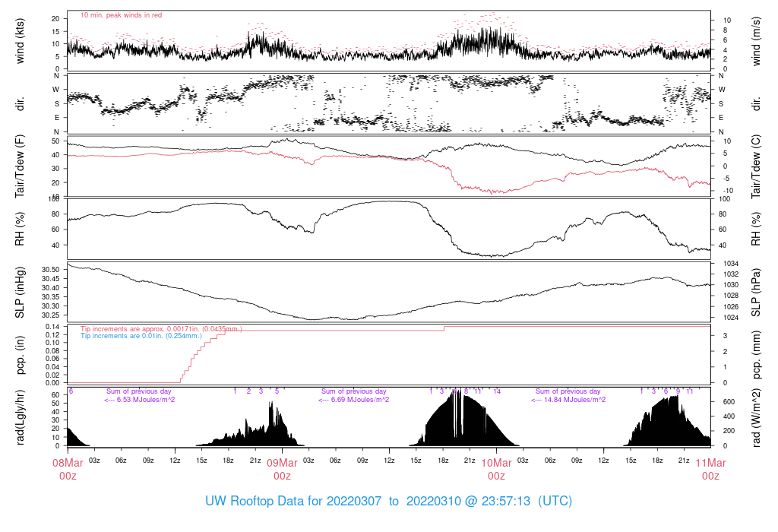The width and height of the screenshot is (778, 532).
Task: Click the 'SLP (inHg)' axis label
Action: [x=20, y=293]
